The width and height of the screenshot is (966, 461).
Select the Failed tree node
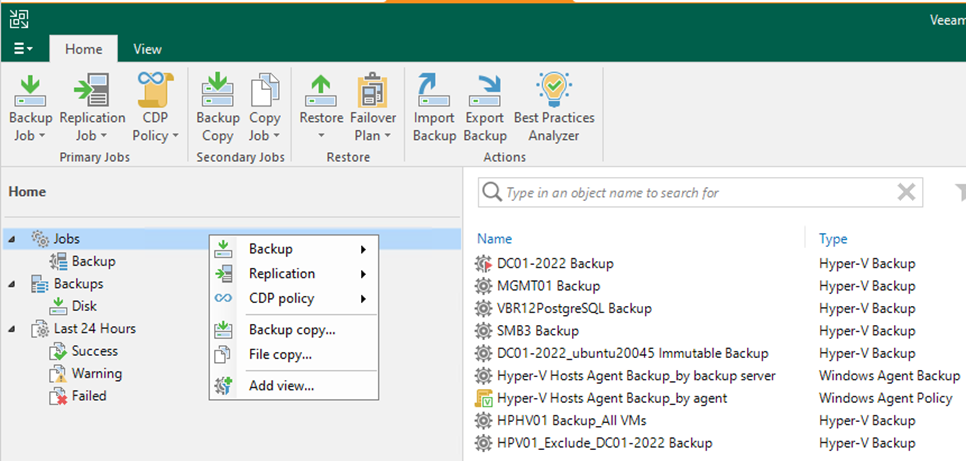click(89, 396)
